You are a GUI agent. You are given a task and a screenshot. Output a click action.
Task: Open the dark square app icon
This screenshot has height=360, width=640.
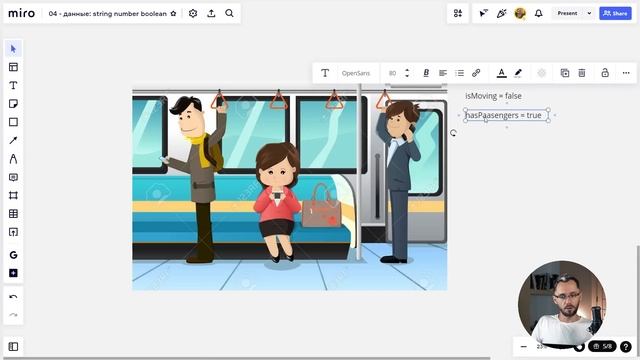(x=13, y=273)
